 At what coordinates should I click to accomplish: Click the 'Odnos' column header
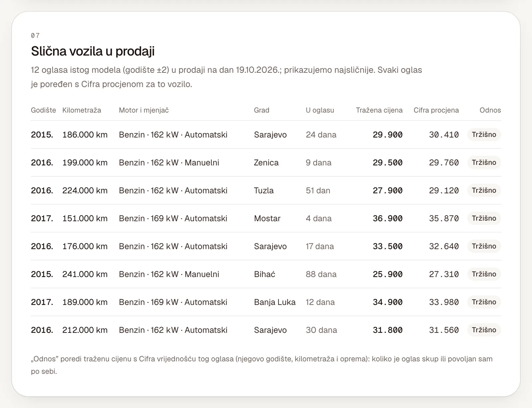[490, 110]
